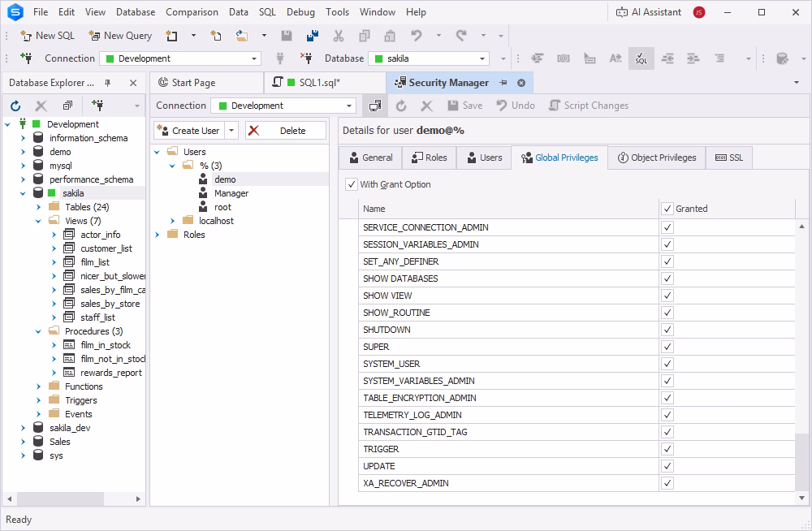Click the Redo arrow icon in top toolbar
Screen dimensions: 812x531
coord(461,36)
